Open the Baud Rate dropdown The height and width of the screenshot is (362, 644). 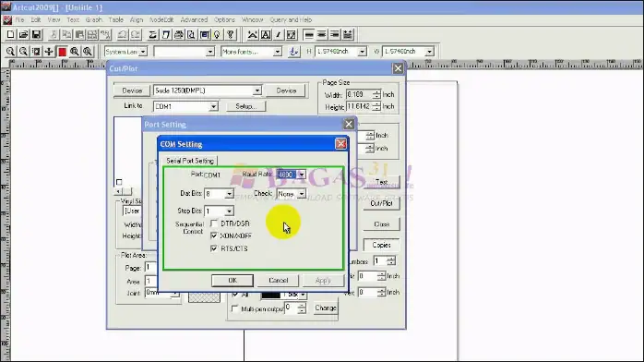(x=302, y=175)
